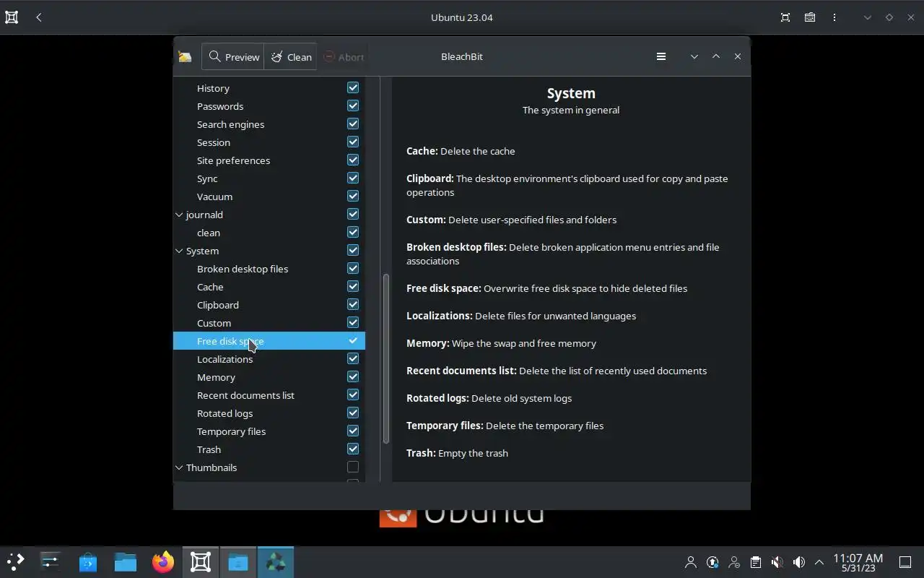The image size is (924, 578).
Task: Open System Settings from the taskbar
Action: [x=51, y=561]
